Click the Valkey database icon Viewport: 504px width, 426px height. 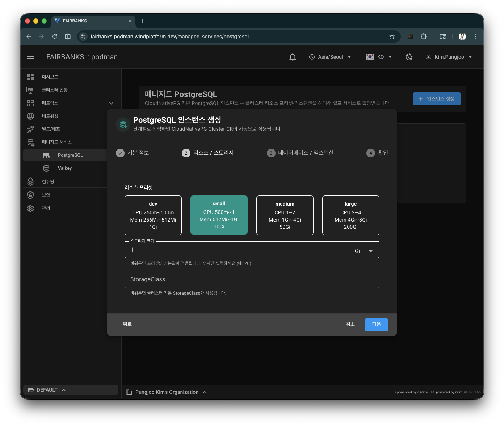pyautogui.click(x=46, y=168)
